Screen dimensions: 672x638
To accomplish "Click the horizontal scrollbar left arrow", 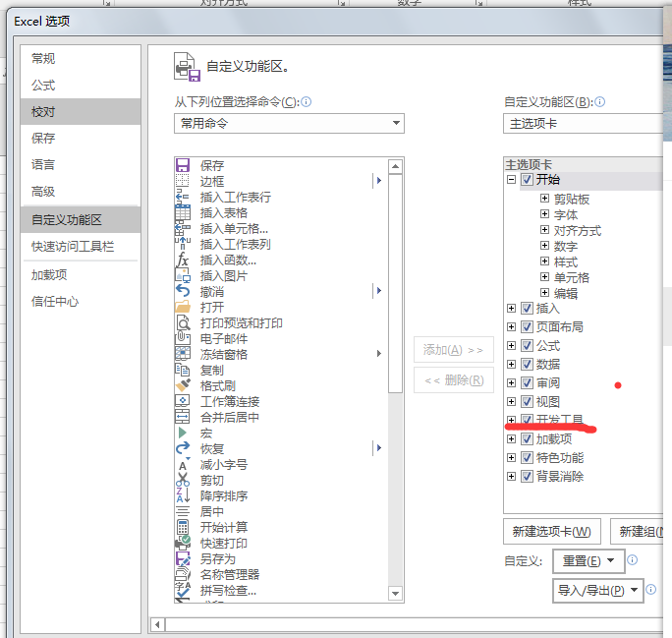I will [157, 624].
